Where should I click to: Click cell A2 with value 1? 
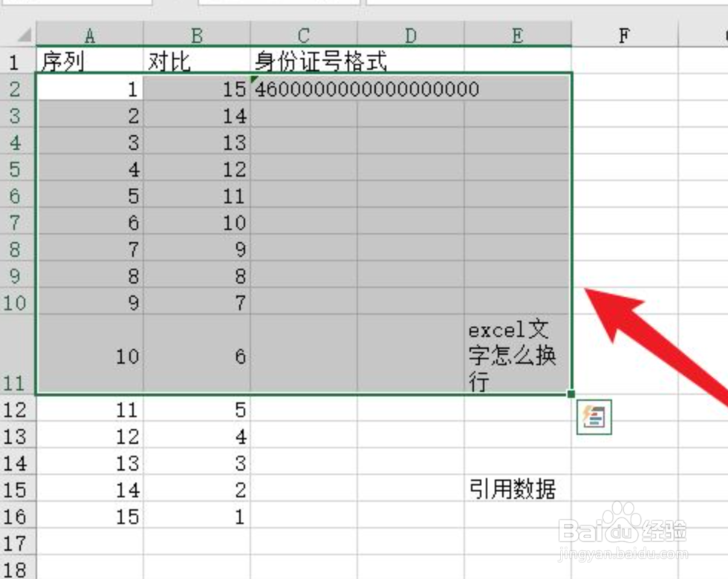tap(90, 88)
